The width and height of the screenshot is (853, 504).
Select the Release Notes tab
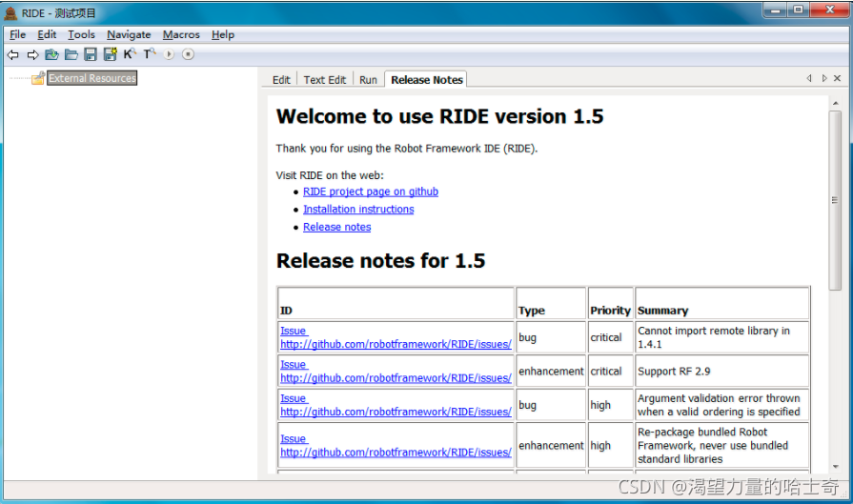427,80
